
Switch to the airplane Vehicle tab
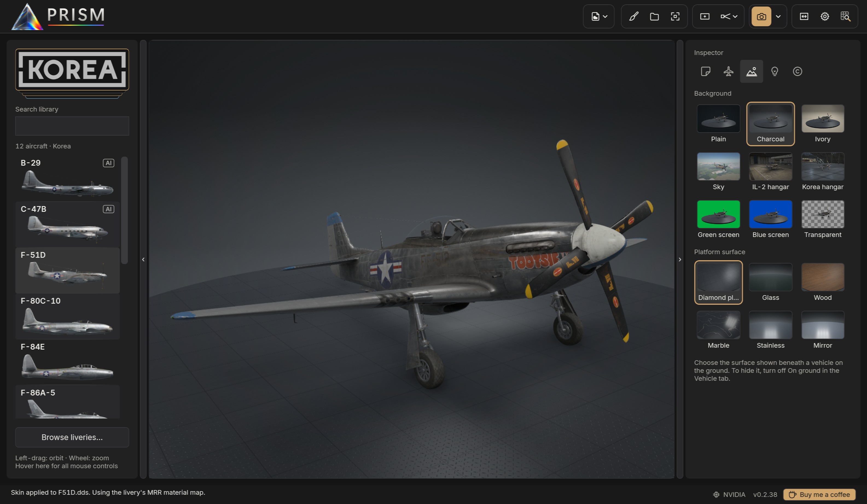(728, 72)
